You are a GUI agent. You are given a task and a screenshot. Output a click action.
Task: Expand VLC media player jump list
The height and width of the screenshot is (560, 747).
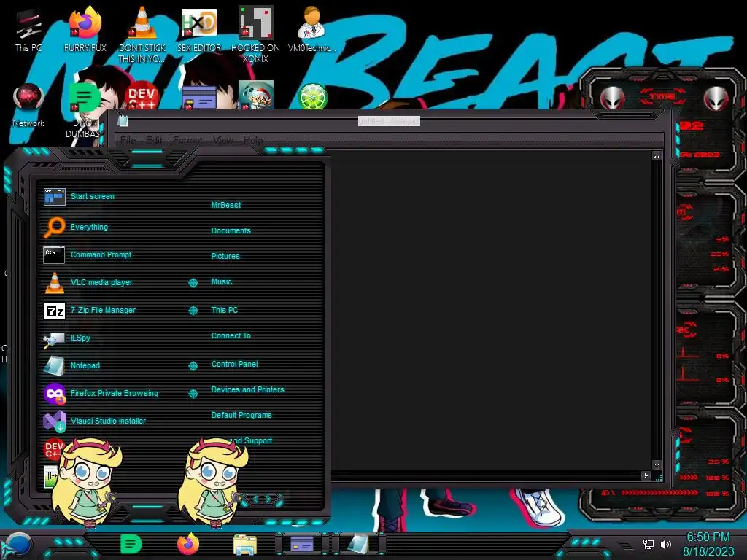point(193,283)
